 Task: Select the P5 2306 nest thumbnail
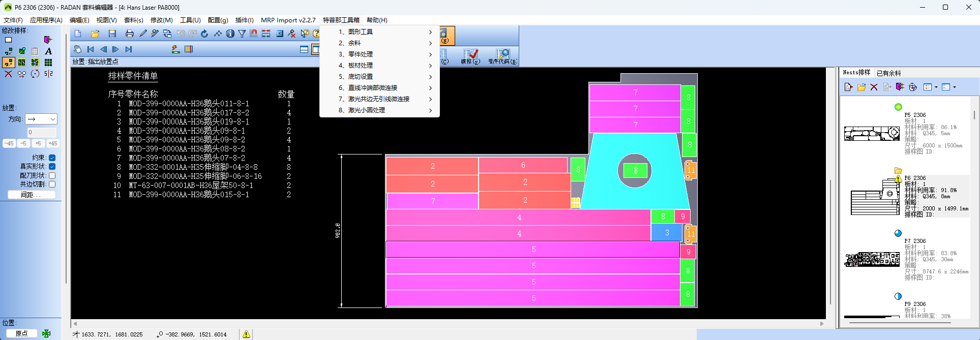[x=872, y=134]
